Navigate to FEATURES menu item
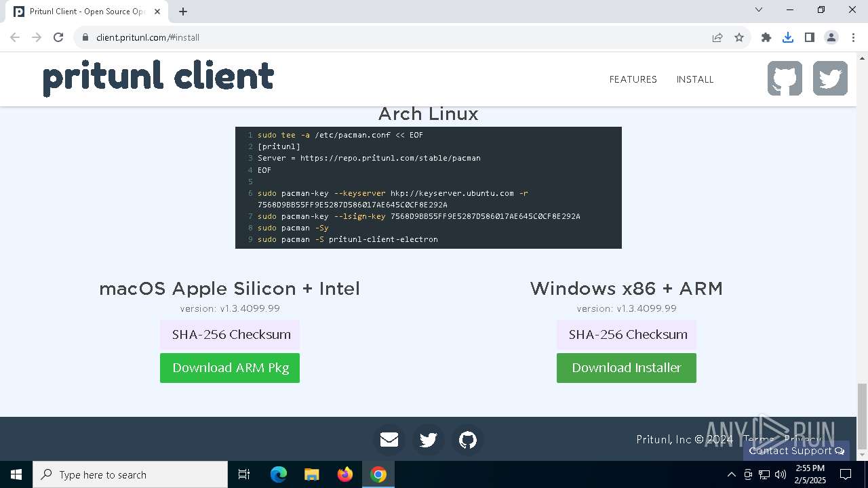This screenshot has width=868, height=488. (633, 79)
